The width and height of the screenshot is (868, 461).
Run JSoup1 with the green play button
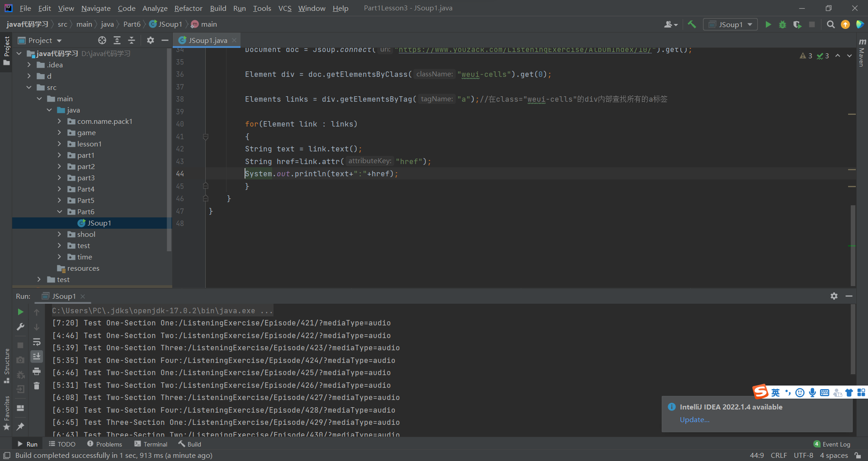coord(768,24)
